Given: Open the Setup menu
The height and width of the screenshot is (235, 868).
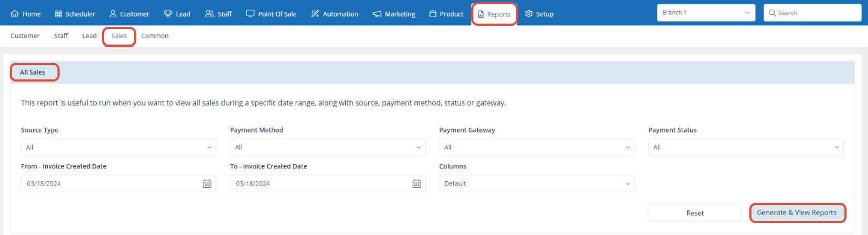Looking at the screenshot, I should (539, 14).
